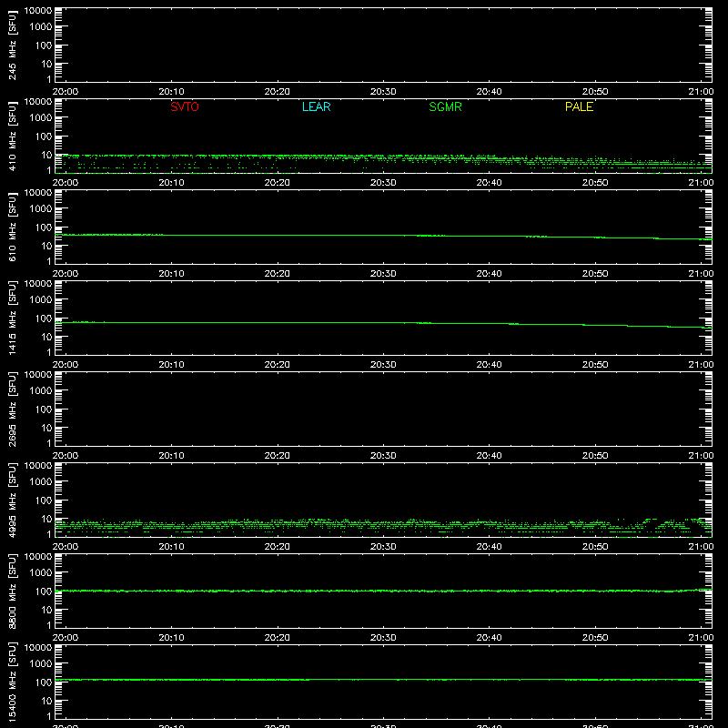Image resolution: width=728 pixels, height=728 pixels.
Task: Select the 2695 MHz [SFU] axis title
Action: [12, 409]
